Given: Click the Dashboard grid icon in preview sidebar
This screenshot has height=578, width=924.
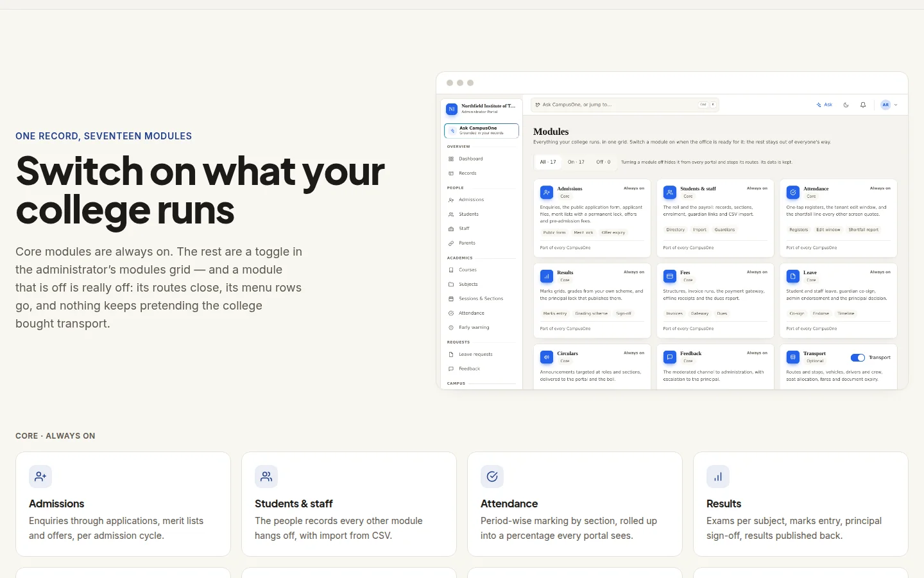Looking at the screenshot, I should 451,159.
